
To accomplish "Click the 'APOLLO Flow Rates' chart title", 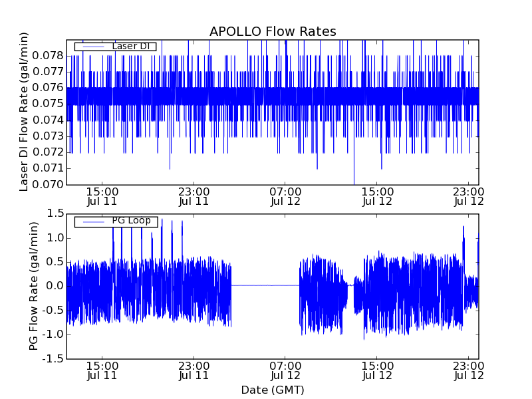I will point(273,32).
